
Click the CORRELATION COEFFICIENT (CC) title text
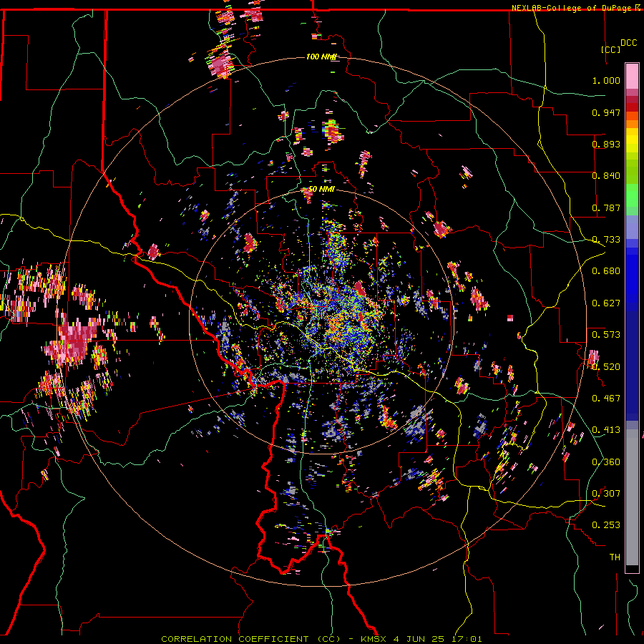tap(250, 639)
